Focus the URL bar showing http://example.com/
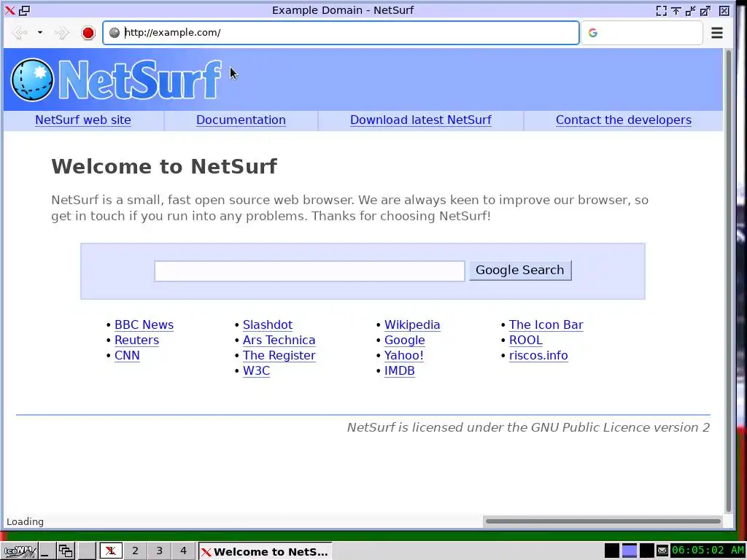 click(341, 32)
